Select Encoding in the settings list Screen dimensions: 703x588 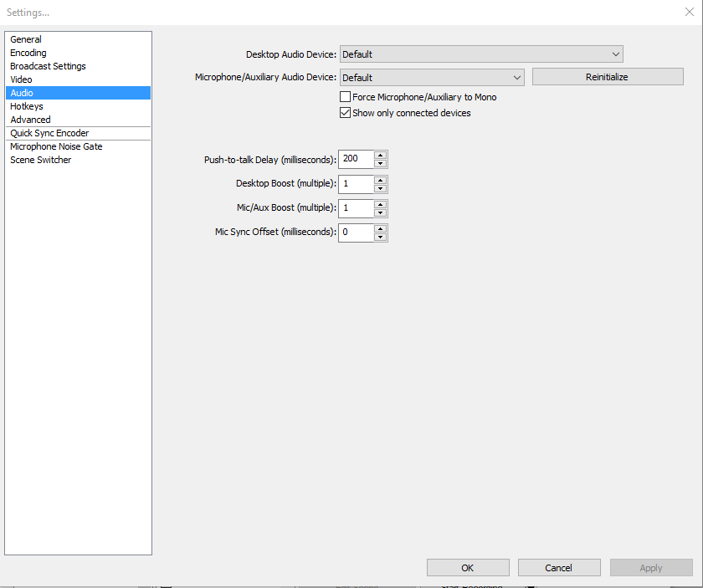[x=78, y=53]
